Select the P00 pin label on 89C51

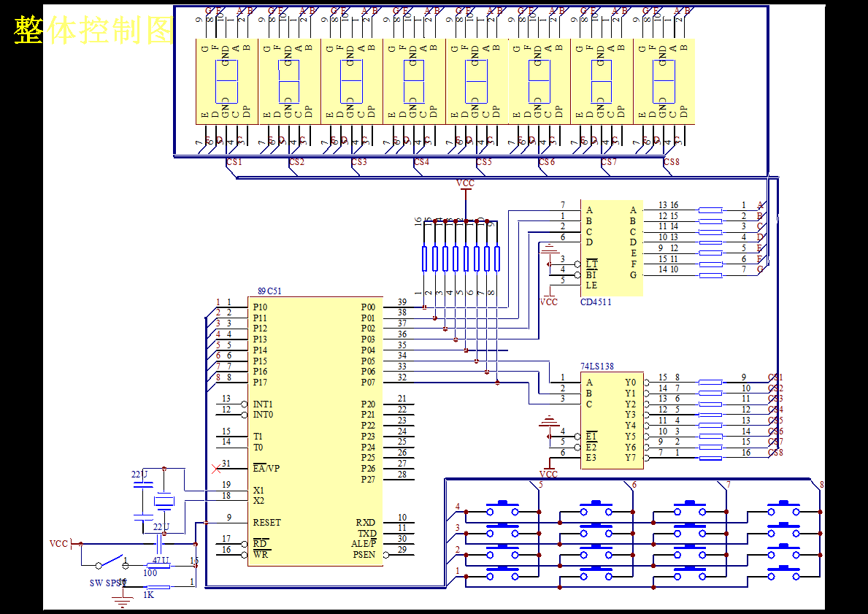coord(368,307)
